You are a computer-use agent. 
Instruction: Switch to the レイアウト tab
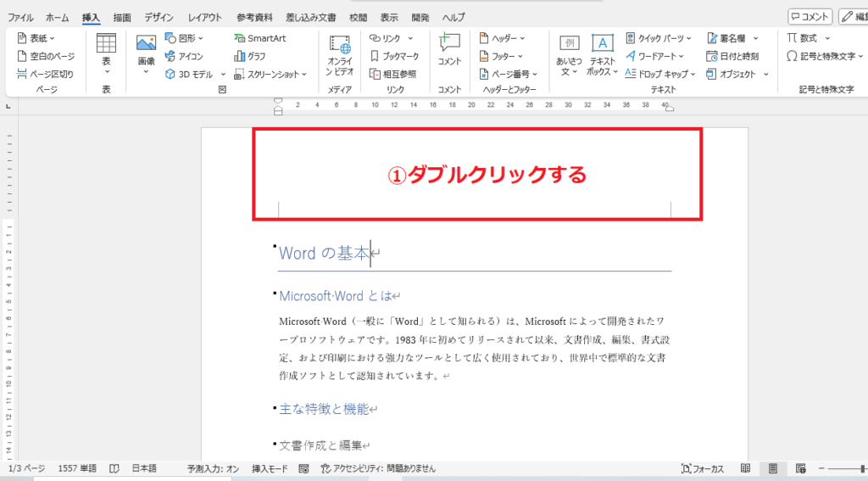pyautogui.click(x=204, y=17)
